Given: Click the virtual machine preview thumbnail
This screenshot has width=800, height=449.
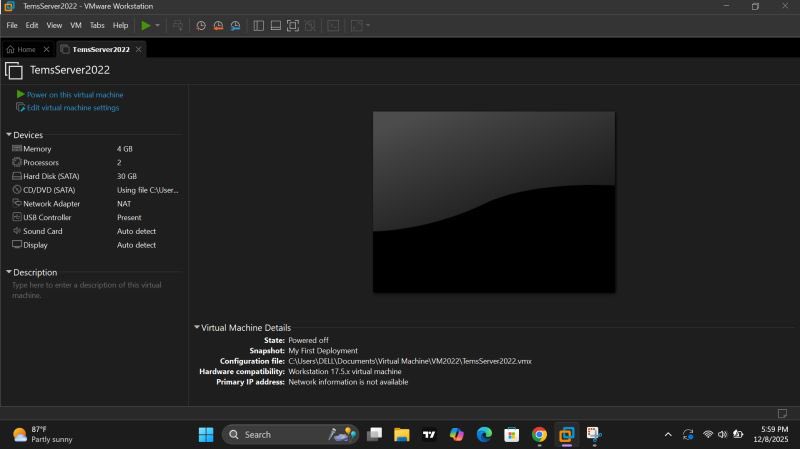Looking at the screenshot, I should tap(494, 202).
